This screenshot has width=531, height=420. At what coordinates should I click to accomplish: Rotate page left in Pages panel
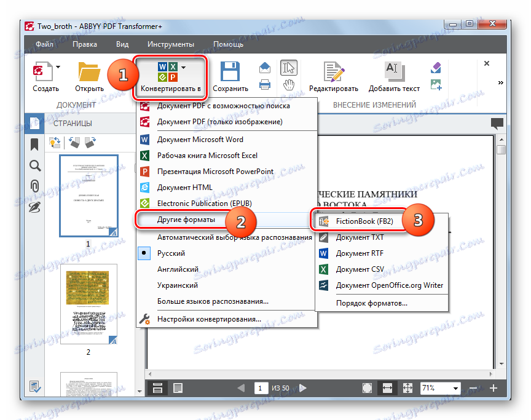[74, 143]
